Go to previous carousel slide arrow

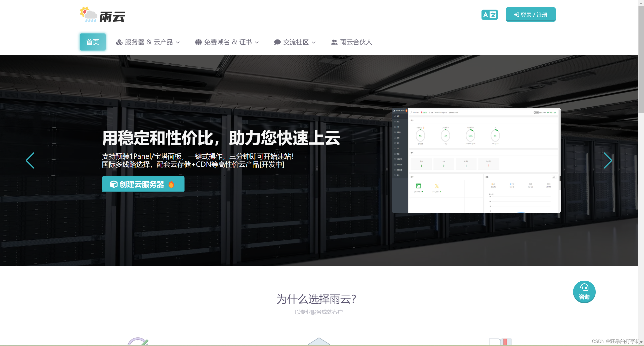point(30,160)
